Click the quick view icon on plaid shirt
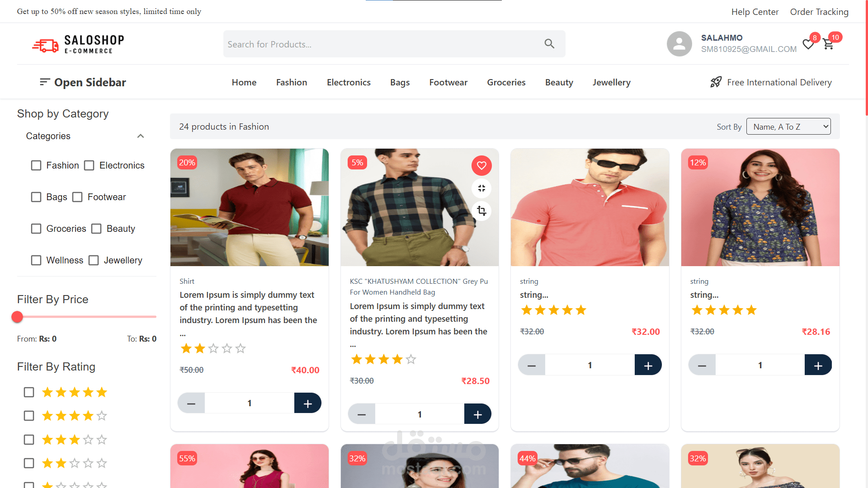The height and width of the screenshot is (488, 868). coord(481,188)
